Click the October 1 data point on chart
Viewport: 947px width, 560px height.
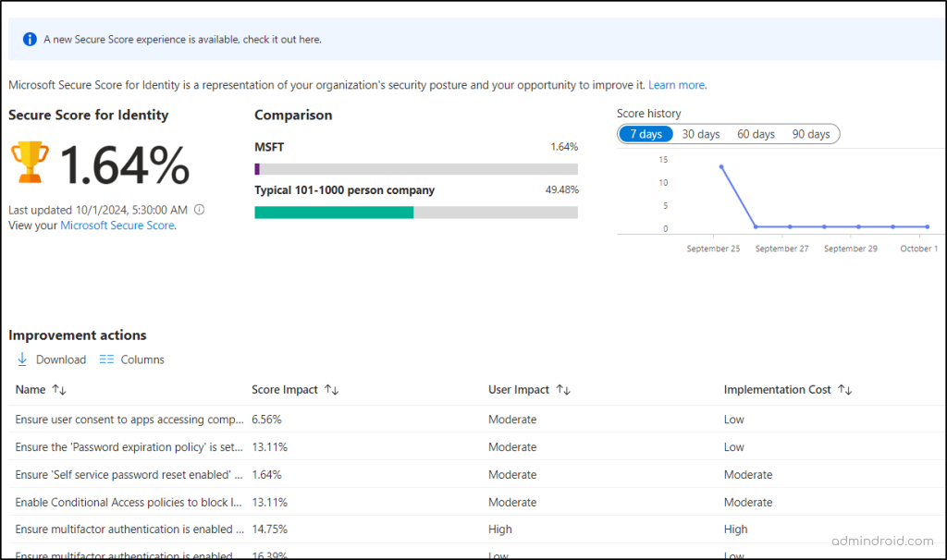click(x=926, y=225)
